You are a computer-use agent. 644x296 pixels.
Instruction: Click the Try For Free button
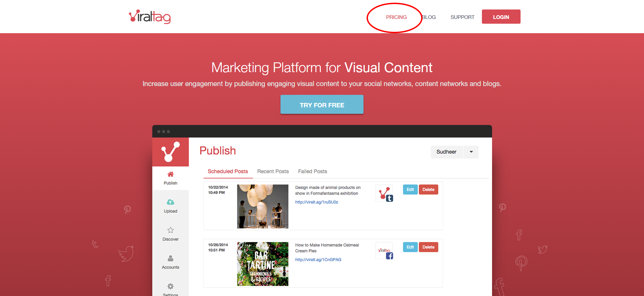coord(322,104)
